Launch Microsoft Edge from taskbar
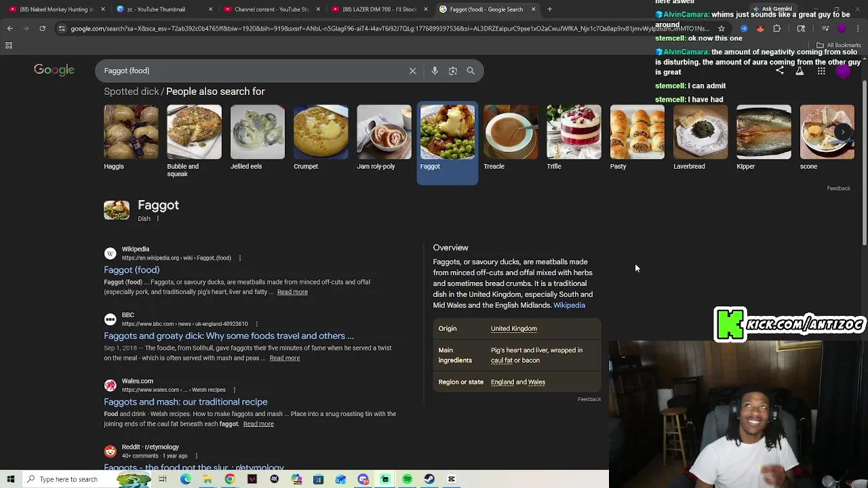The image size is (868, 488). (x=185, y=479)
